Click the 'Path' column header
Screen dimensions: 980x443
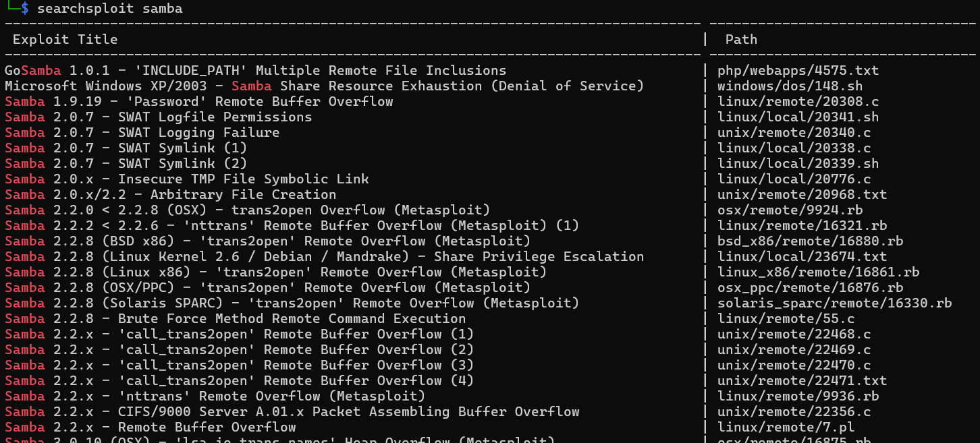[741, 40]
